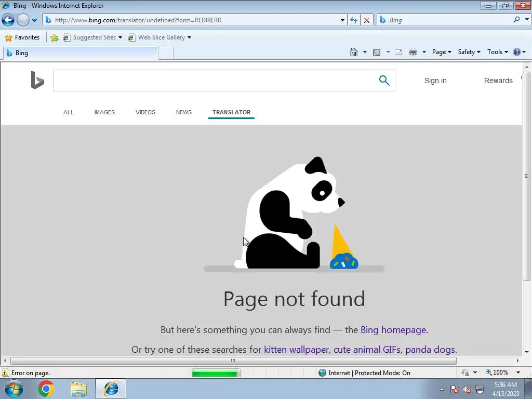Select the TRANSLATOR tab
This screenshot has height=399, width=532.
[x=231, y=112]
